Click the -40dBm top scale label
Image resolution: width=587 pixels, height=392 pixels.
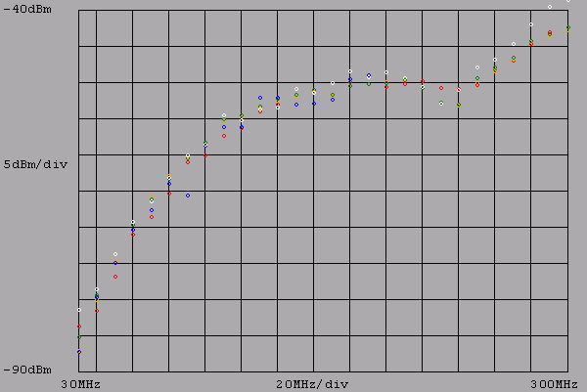pyautogui.click(x=27, y=10)
